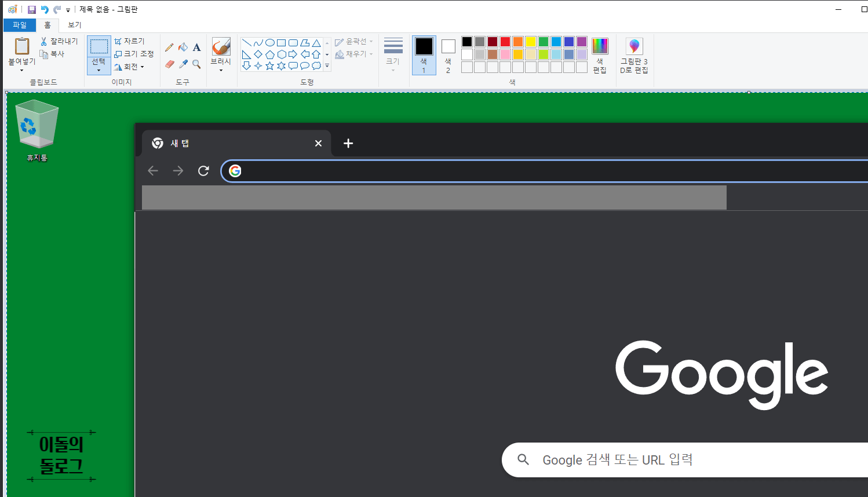
Task: Choose the Curve shape
Action: click(258, 43)
